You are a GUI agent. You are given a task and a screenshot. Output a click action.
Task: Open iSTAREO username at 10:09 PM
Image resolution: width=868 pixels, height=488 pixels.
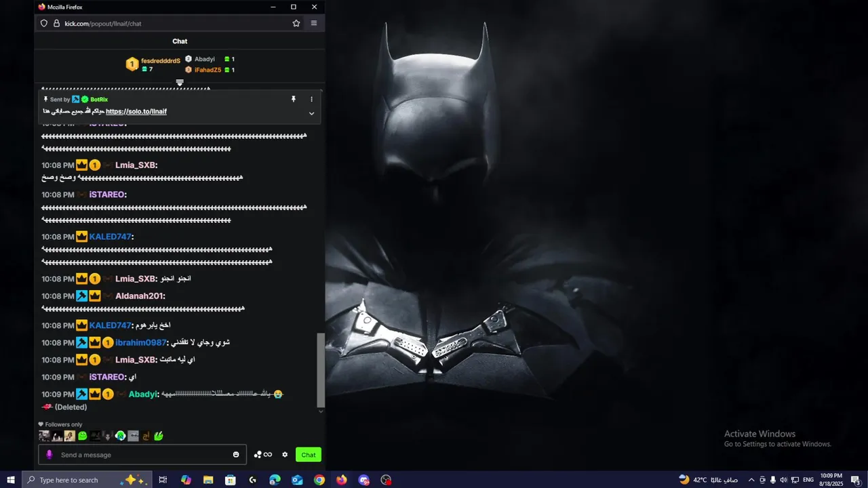click(x=107, y=377)
